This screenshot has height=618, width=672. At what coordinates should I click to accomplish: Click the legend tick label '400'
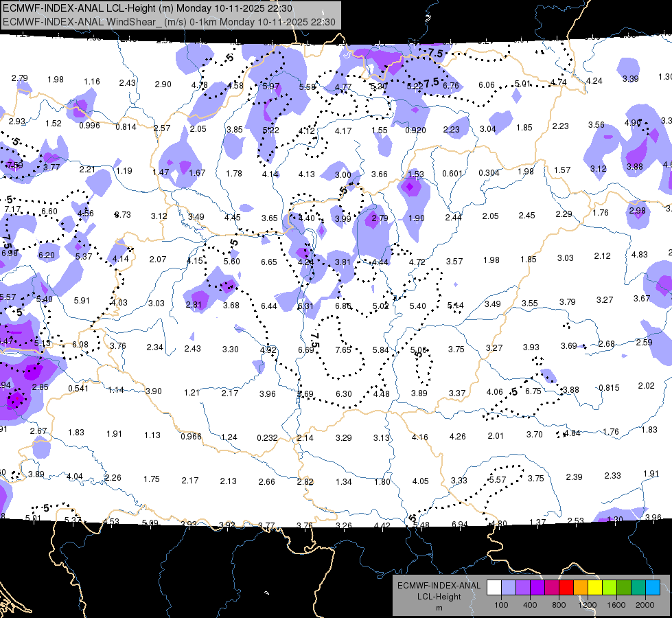click(x=530, y=605)
